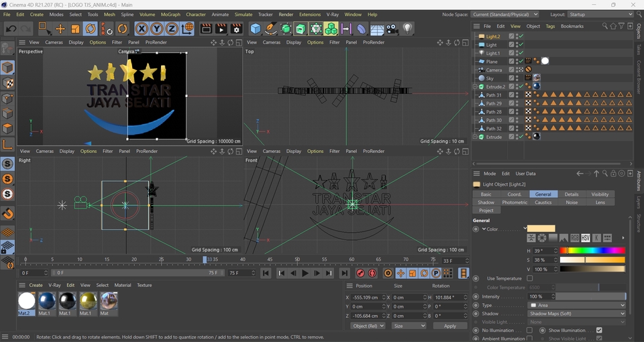Open Create in Material Manager

(36, 285)
